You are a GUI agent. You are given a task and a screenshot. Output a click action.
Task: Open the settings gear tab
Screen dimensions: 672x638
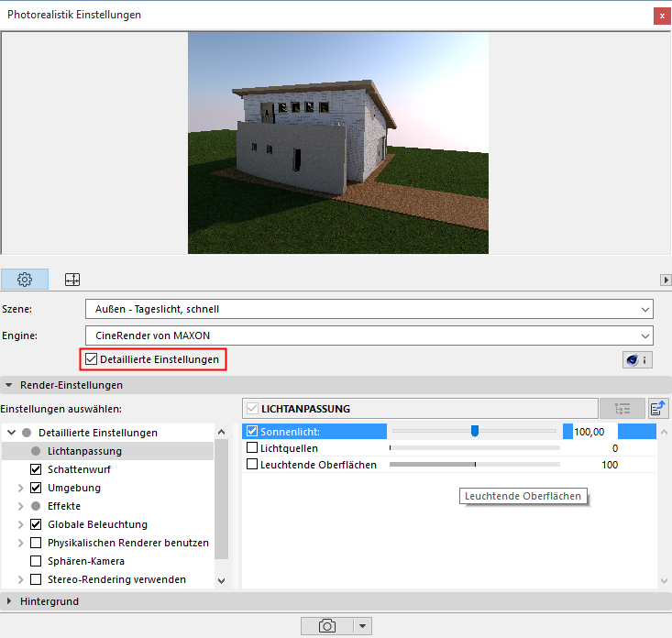click(25, 280)
